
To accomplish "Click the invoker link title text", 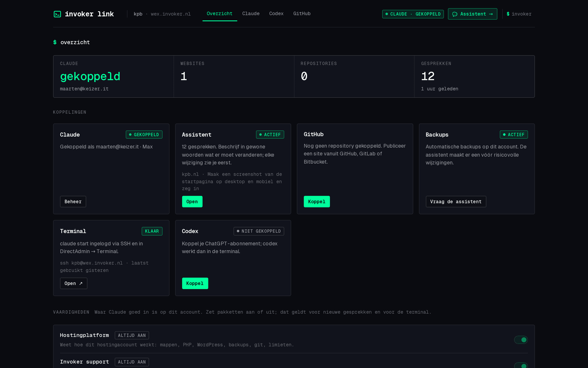I will coord(89,14).
